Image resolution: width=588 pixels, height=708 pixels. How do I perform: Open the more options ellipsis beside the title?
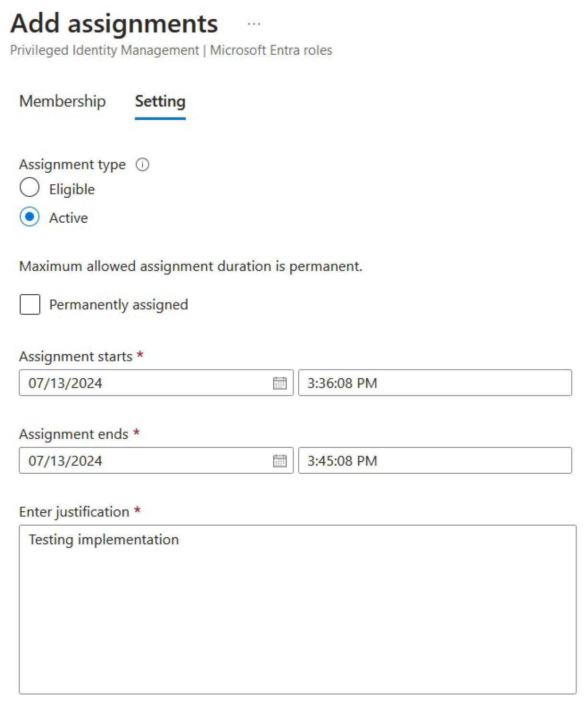(x=254, y=24)
